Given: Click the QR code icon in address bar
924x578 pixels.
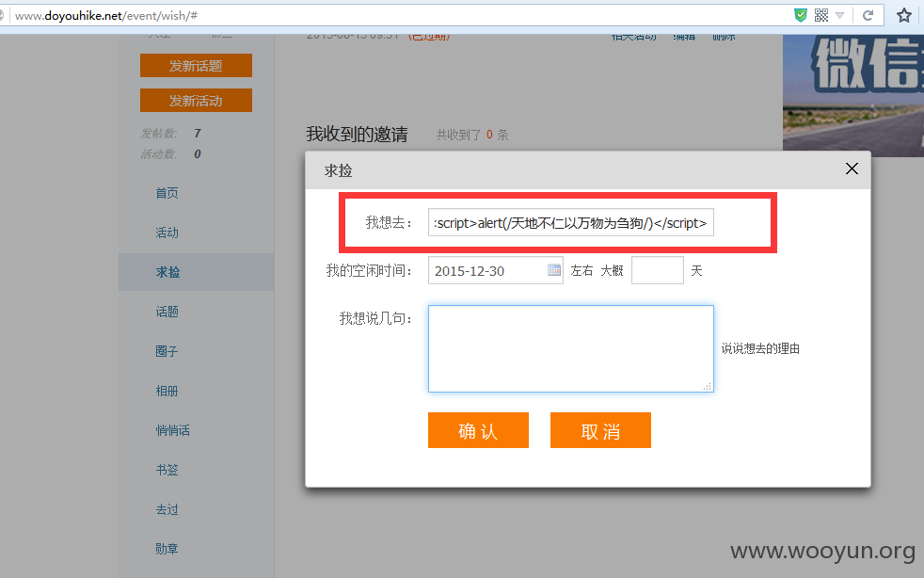Looking at the screenshot, I should coord(821,15).
